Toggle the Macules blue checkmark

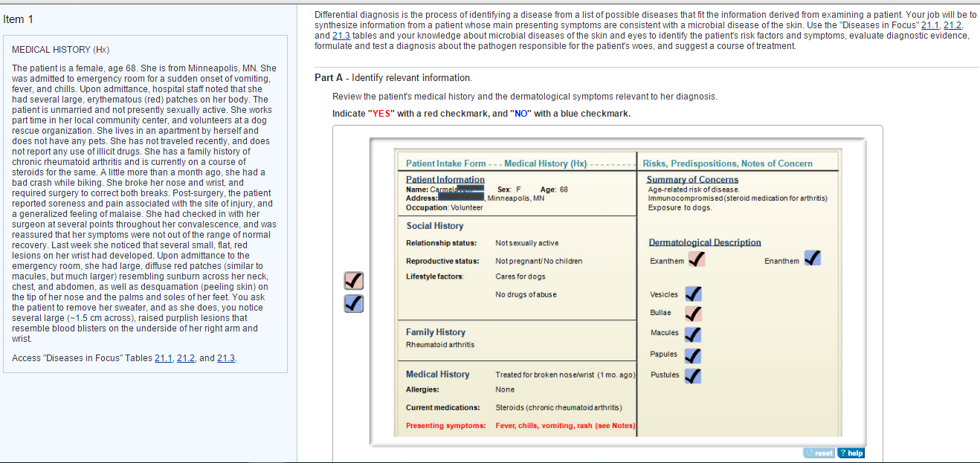[x=693, y=334]
